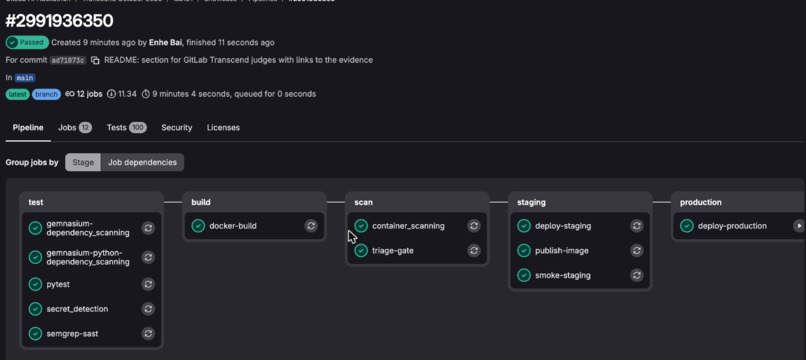Group jobs by Stage
Image resolution: width=806 pixels, height=360 pixels.
[x=83, y=162]
